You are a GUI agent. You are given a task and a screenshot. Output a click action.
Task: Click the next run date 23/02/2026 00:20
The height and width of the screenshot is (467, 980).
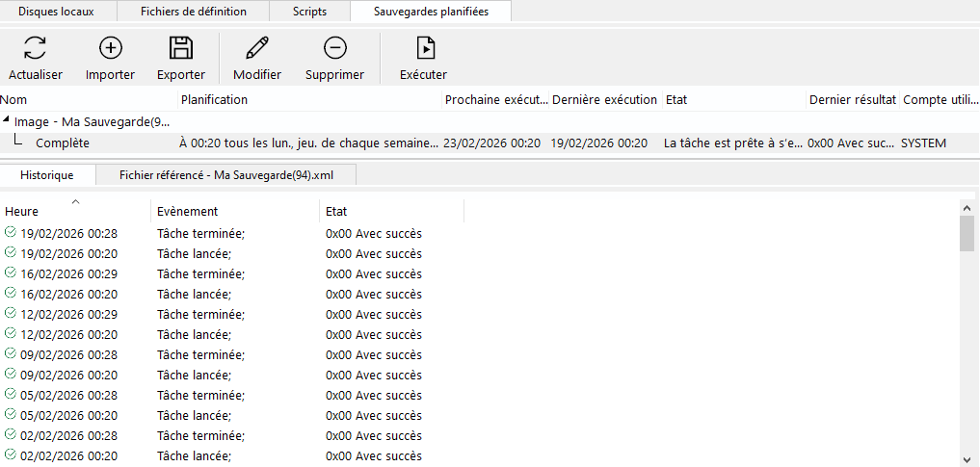click(x=491, y=143)
